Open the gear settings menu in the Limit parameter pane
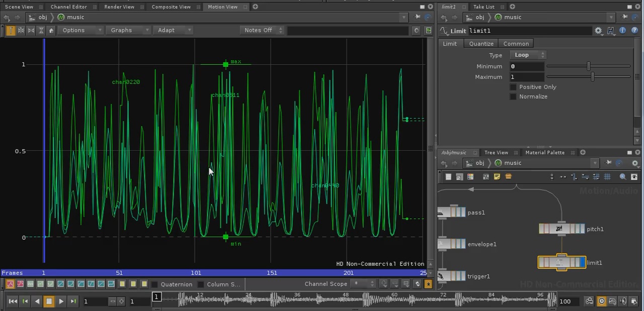Viewport: 644px width, 311px height. tap(598, 31)
